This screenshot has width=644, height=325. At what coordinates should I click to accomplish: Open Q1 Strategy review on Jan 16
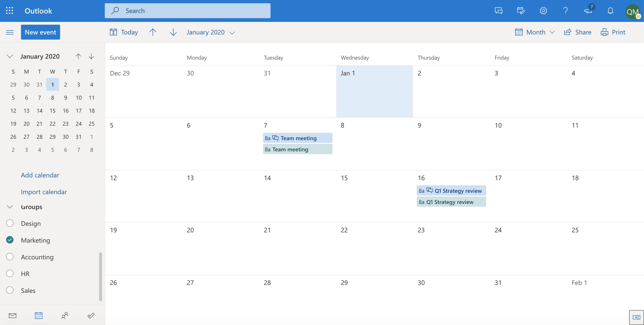coord(451,190)
